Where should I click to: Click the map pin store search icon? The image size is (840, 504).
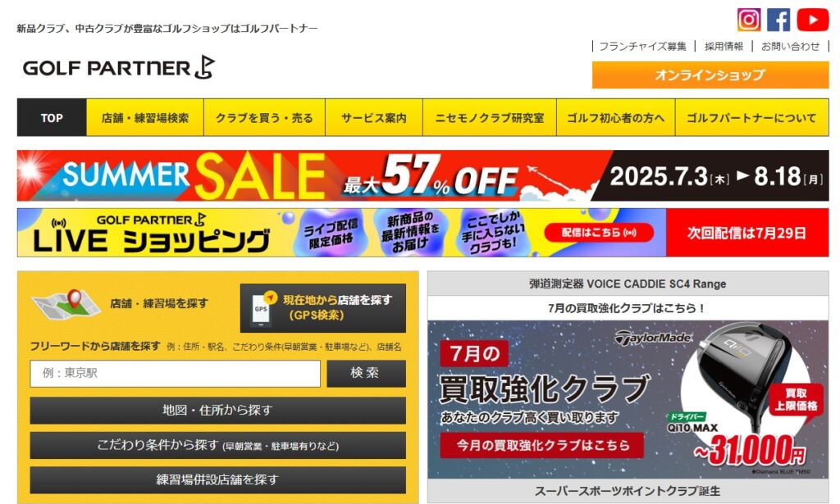(66, 304)
